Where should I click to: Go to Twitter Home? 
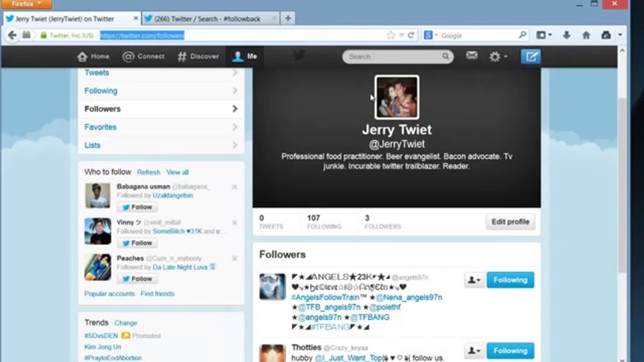point(93,56)
